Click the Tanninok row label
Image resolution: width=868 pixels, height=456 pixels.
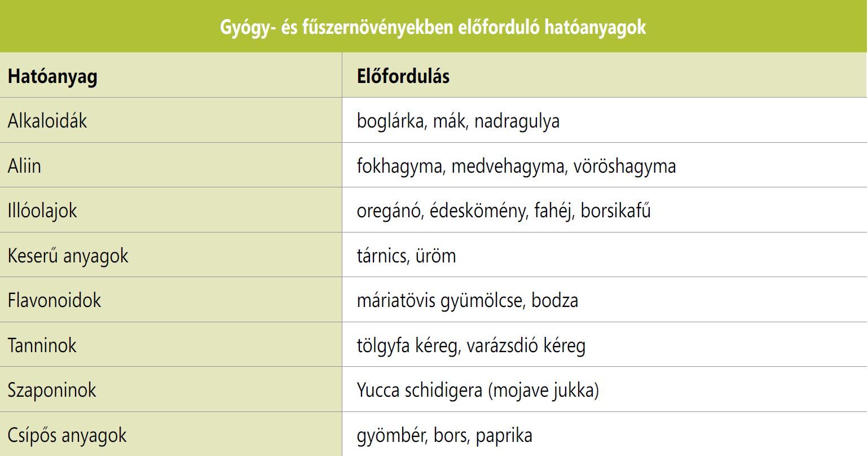[42, 345]
